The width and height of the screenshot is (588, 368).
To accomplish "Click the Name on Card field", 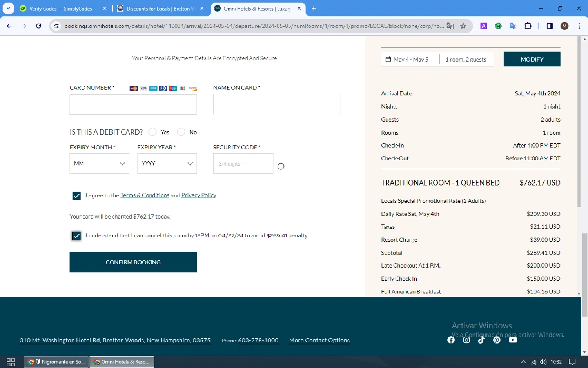I will click(x=277, y=104).
